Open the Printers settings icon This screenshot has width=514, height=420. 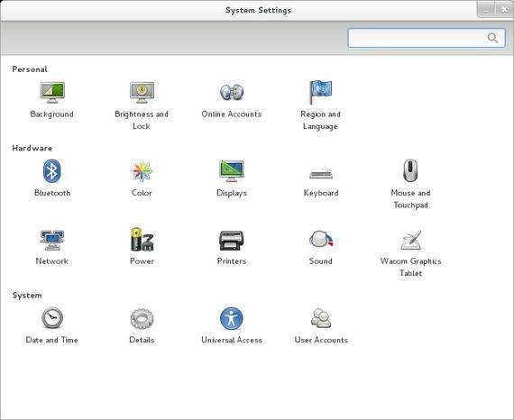(x=232, y=240)
